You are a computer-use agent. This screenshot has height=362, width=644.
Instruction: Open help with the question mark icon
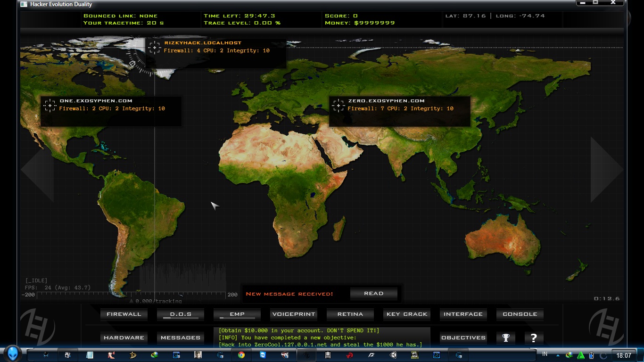tap(534, 337)
